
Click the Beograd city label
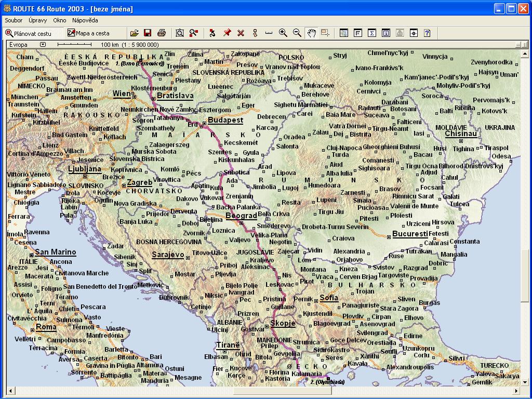pyautogui.click(x=241, y=216)
